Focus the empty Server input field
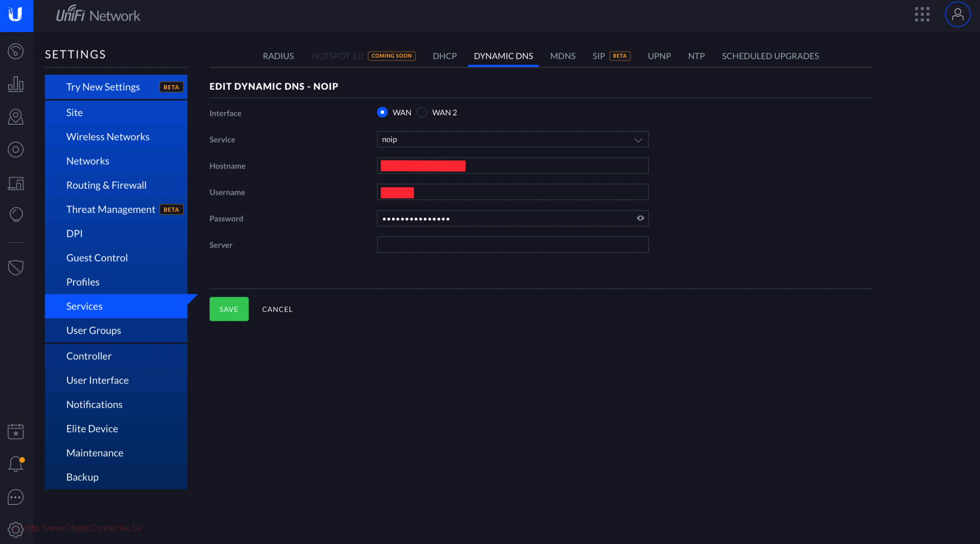 pos(512,245)
